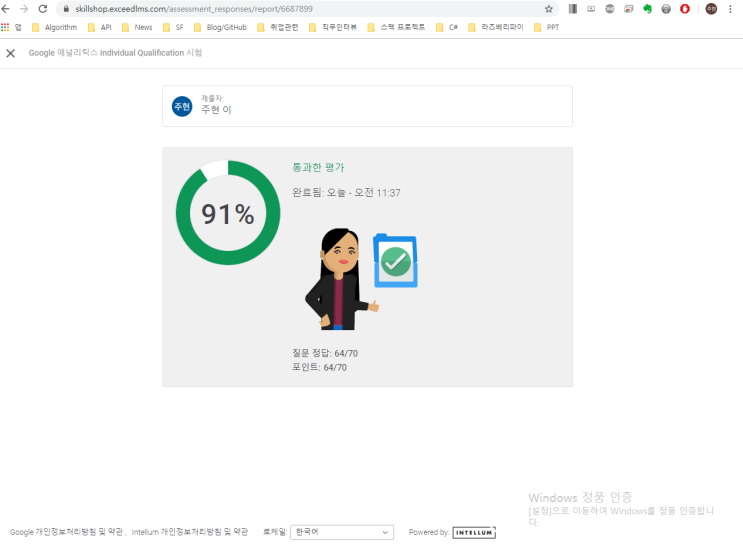Open the red Opera-style extension icon
Image resolution: width=743 pixels, height=550 pixels.
685,9
